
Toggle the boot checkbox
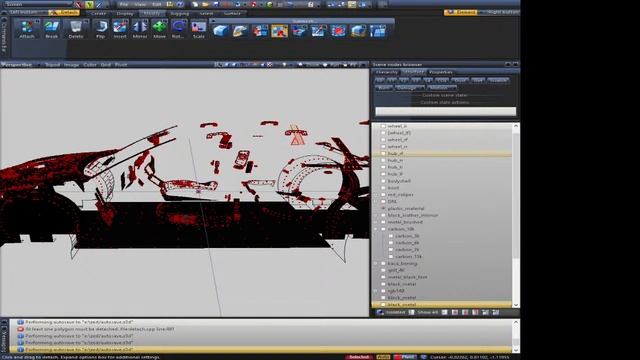click(383, 188)
